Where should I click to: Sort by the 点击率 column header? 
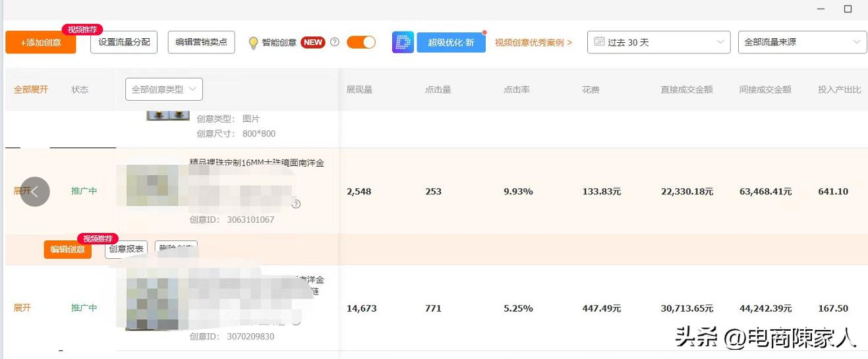[x=517, y=90]
